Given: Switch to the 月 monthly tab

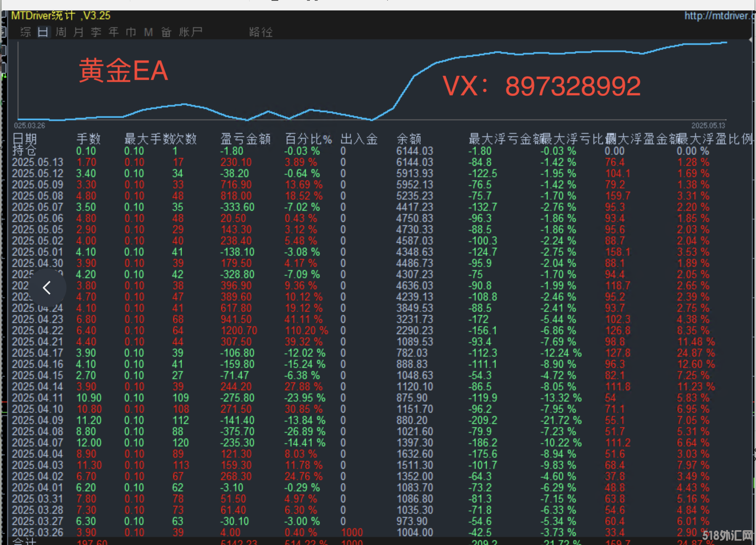Looking at the screenshot, I should (x=78, y=32).
